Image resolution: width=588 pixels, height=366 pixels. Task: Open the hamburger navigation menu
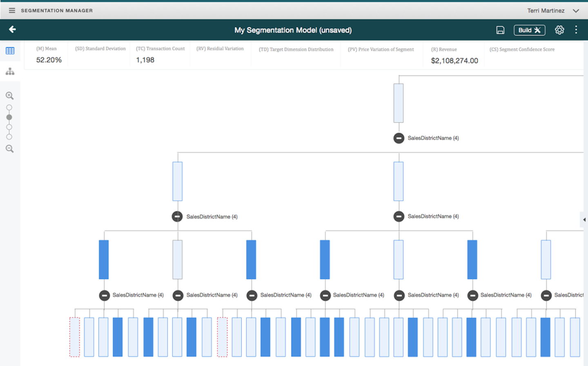point(12,10)
